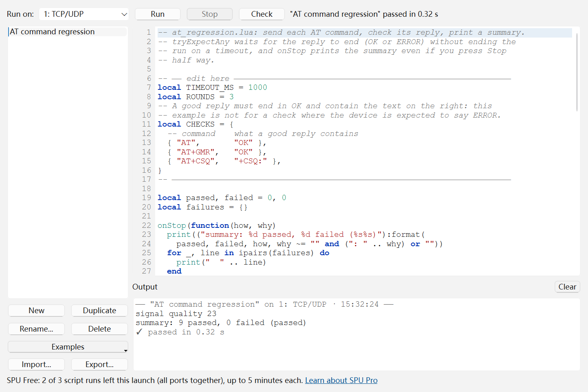
Task: Click output line '✓ passed in 0.32 s'
Action: (x=180, y=332)
